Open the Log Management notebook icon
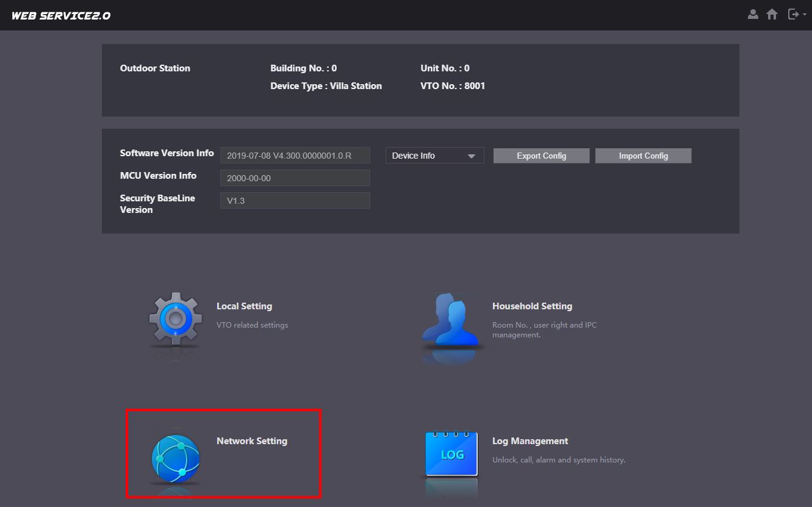The height and width of the screenshot is (507, 812). coord(451,453)
